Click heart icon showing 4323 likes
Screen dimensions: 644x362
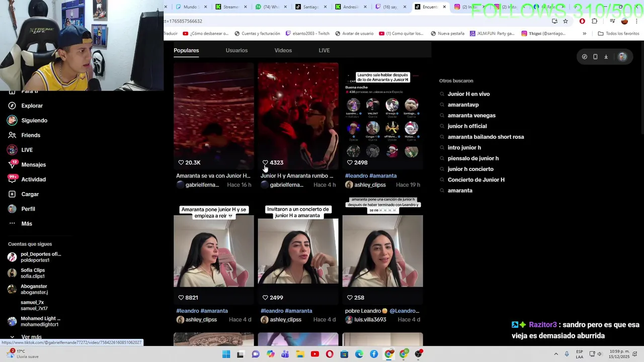click(266, 162)
